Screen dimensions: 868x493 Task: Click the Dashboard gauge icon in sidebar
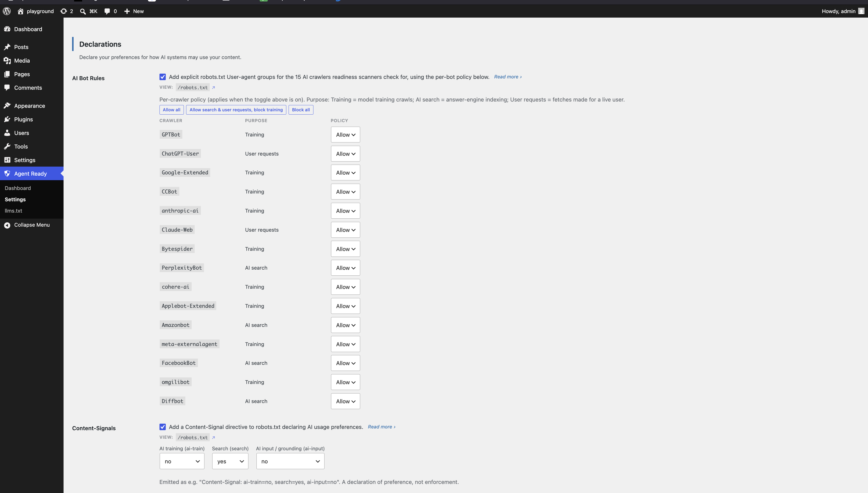click(x=7, y=29)
